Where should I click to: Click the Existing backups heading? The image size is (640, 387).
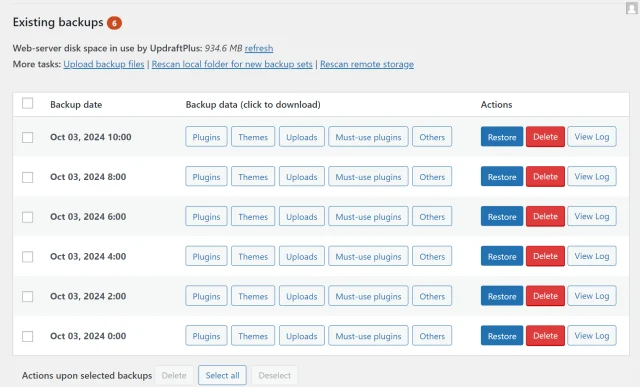(x=58, y=22)
